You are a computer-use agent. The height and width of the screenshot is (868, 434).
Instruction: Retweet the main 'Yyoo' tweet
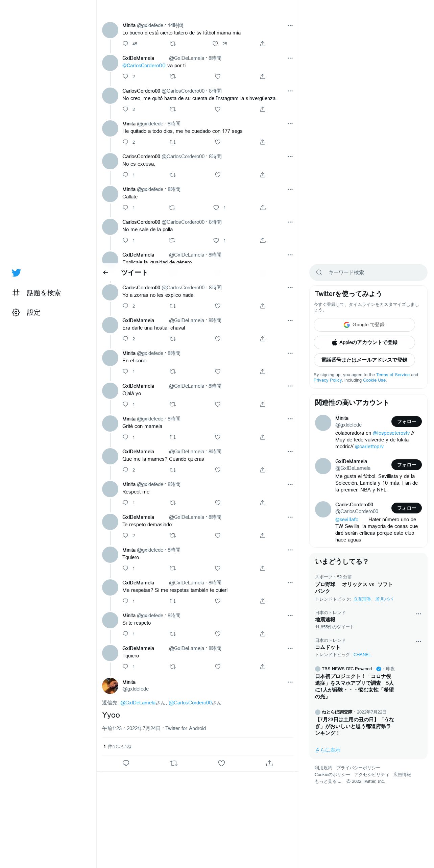click(174, 763)
